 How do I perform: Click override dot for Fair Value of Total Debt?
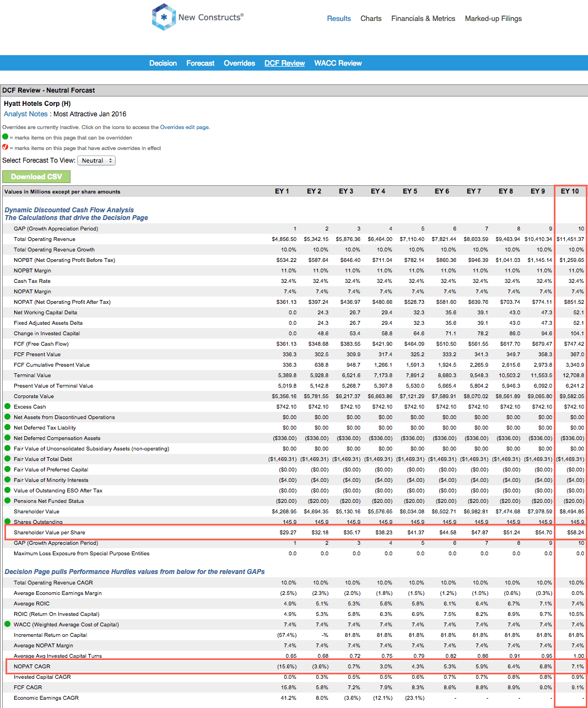point(8,459)
